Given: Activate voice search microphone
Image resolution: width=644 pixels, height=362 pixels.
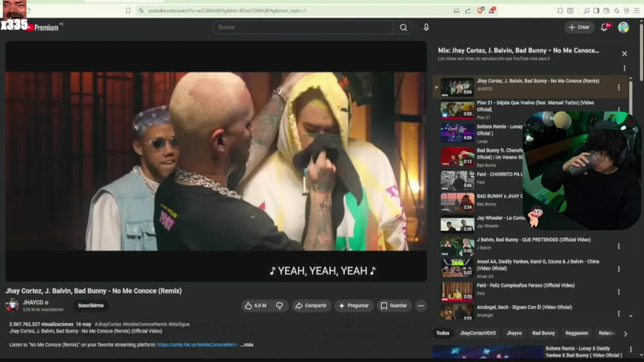Looking at the screenshot, I should (x=426, y=27).
